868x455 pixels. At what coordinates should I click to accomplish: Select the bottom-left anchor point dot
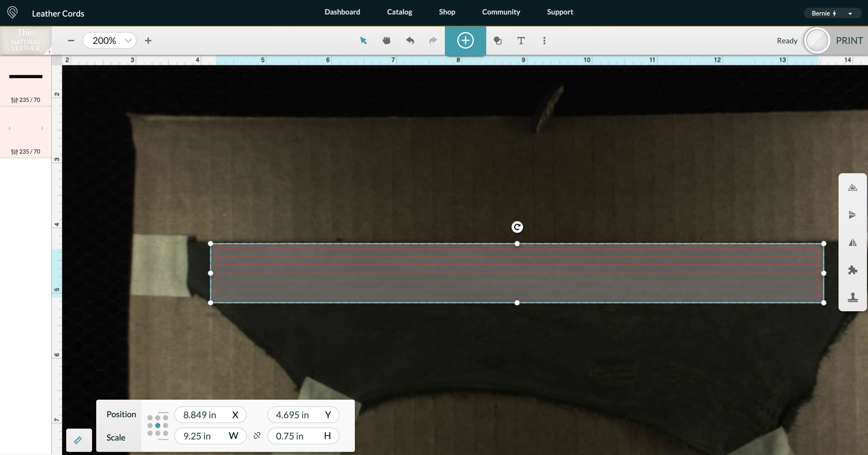click(150, 433)
